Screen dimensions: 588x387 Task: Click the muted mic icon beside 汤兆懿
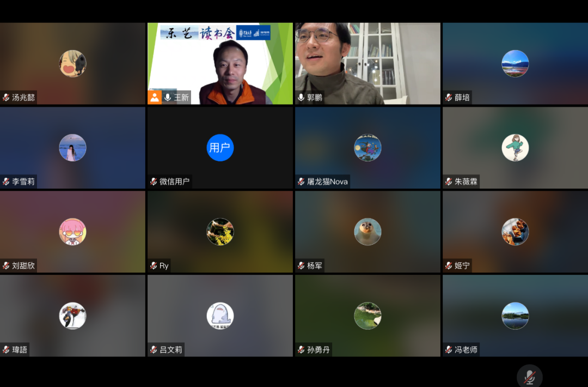(x=6, y=98)
